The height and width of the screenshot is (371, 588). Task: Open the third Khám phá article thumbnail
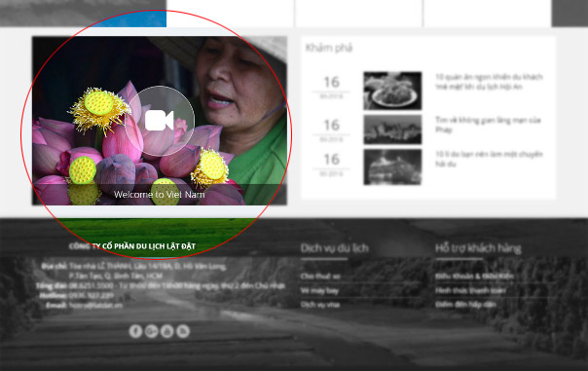coord(392,167)
